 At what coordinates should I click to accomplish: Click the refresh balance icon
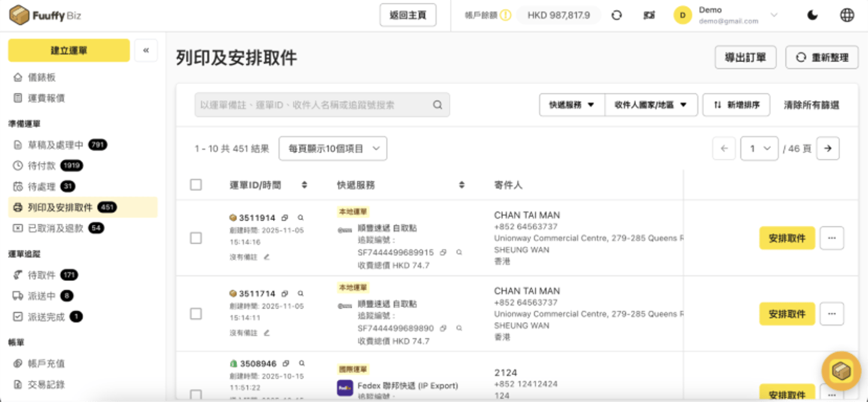616,16
